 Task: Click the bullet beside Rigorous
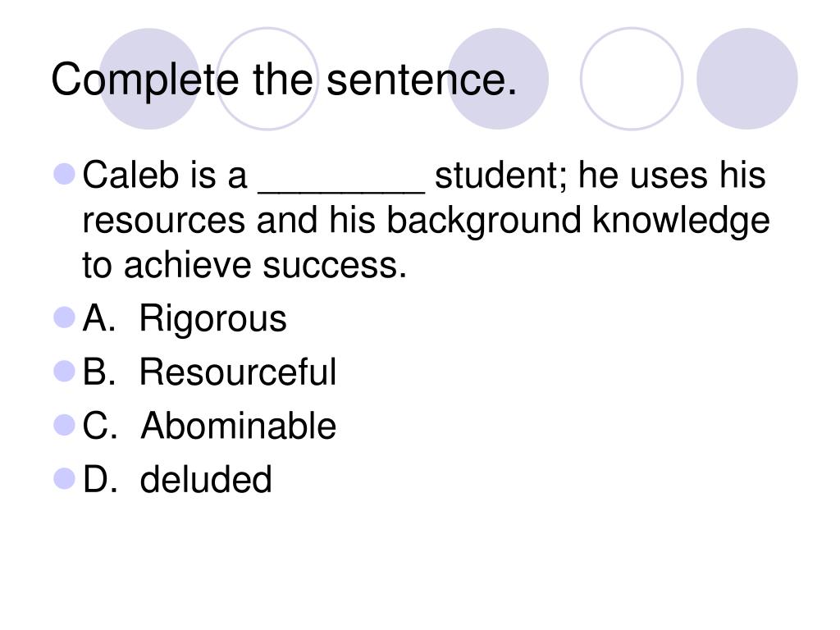[64, 317]
